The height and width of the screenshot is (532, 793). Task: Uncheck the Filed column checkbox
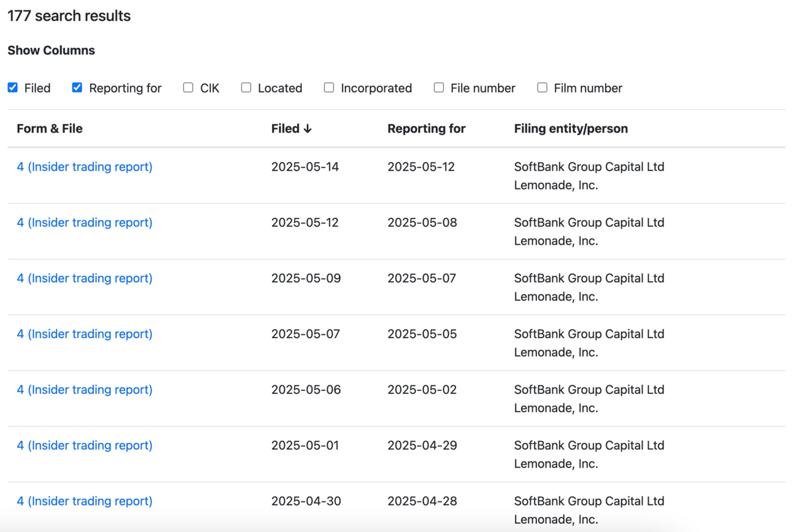13,88
